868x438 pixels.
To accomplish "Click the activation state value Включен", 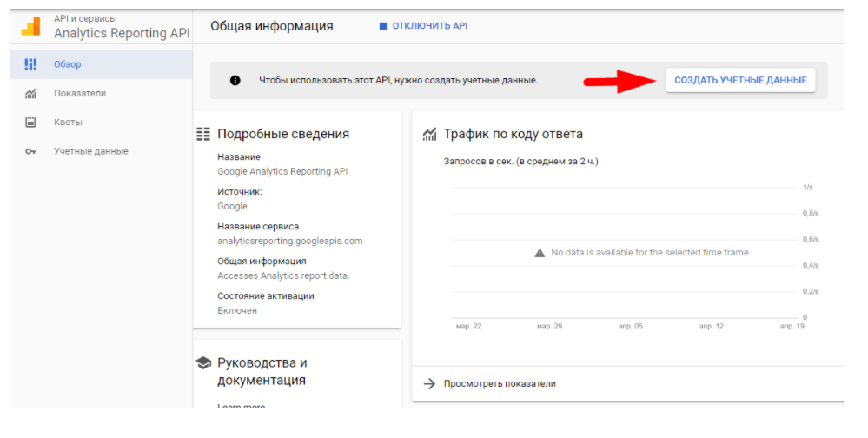I will pos(237,310).
